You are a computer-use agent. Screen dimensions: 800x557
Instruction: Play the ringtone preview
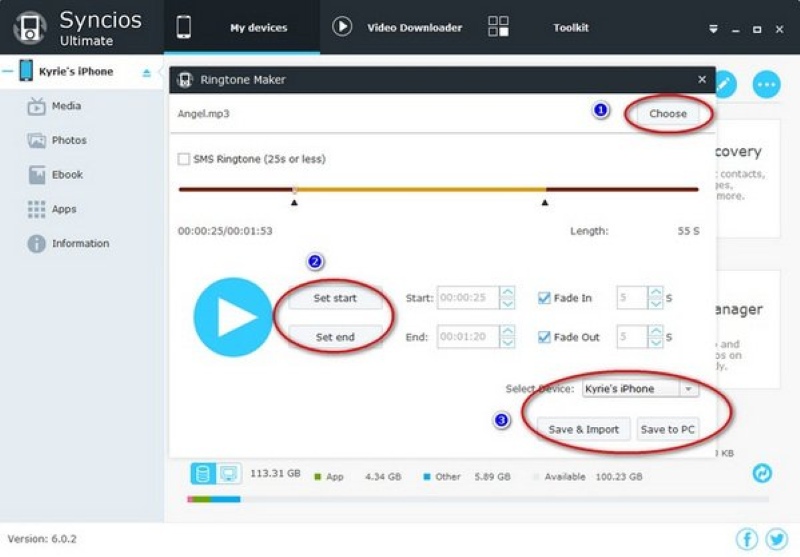click(233, 317)
